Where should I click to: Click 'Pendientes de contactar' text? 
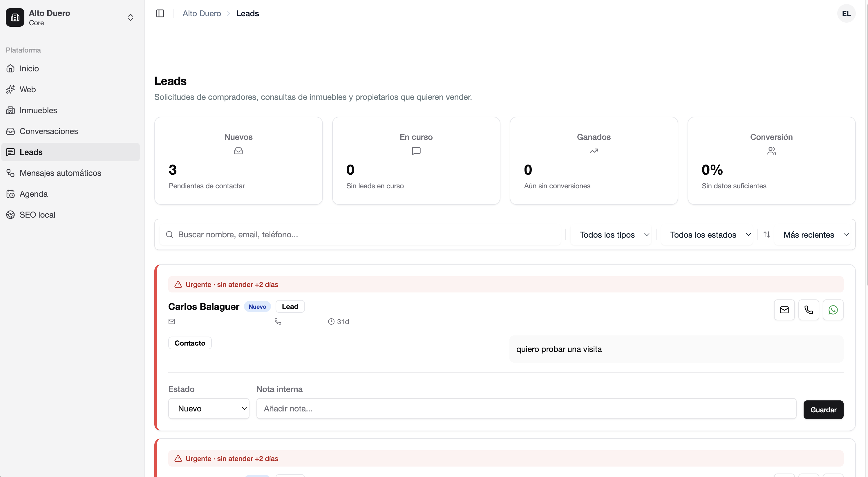207,186
